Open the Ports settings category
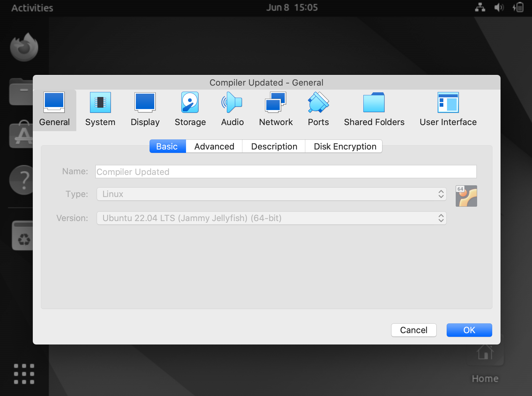The width and height of the screenshot is (532, 396). tap(318, 110)
